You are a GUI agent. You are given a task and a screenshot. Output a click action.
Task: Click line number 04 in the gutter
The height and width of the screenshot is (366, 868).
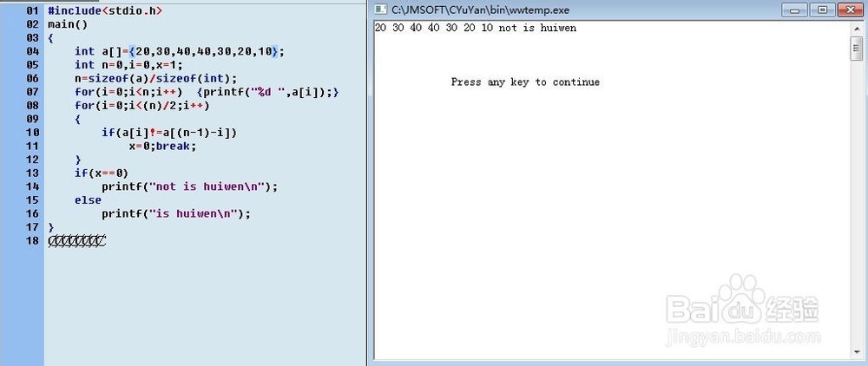click(x=33, y=51)
